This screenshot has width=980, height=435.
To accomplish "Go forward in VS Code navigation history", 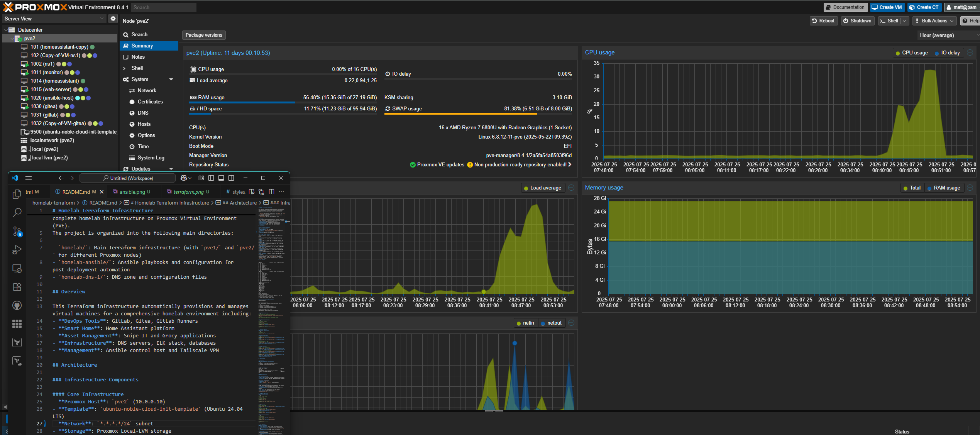I will point(71,178).
